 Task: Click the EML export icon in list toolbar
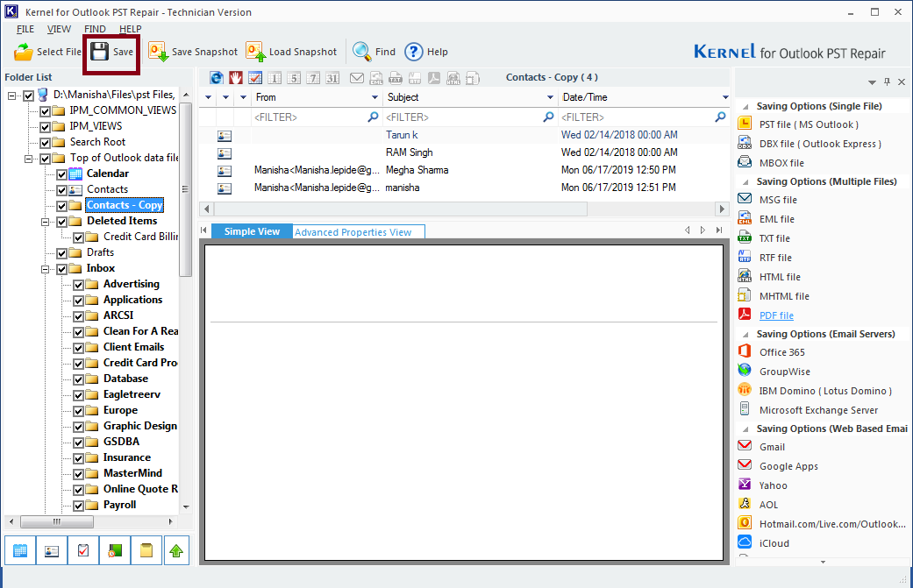point(376,78)
